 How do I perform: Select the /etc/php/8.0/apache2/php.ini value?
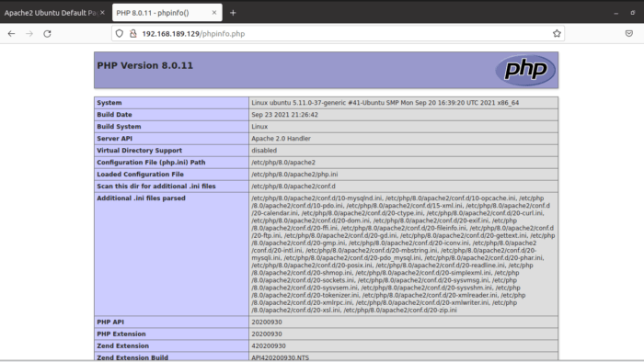pos(294,174)
